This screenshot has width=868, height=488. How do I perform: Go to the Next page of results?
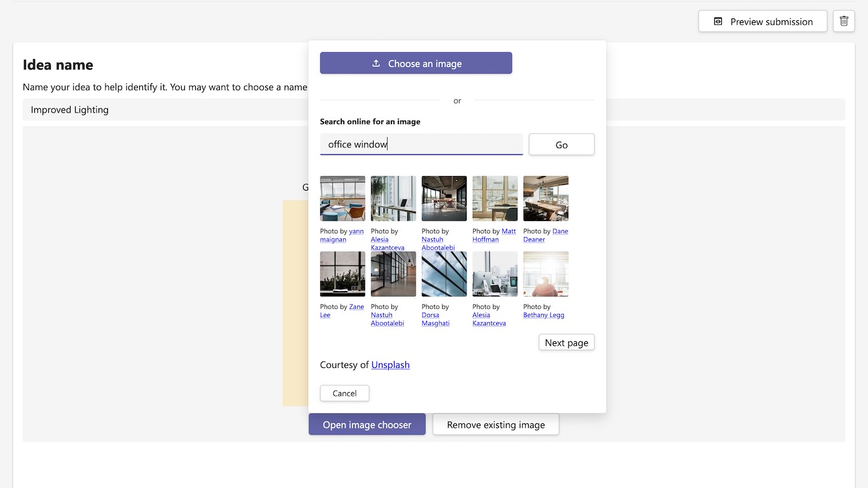coord(567,342)
